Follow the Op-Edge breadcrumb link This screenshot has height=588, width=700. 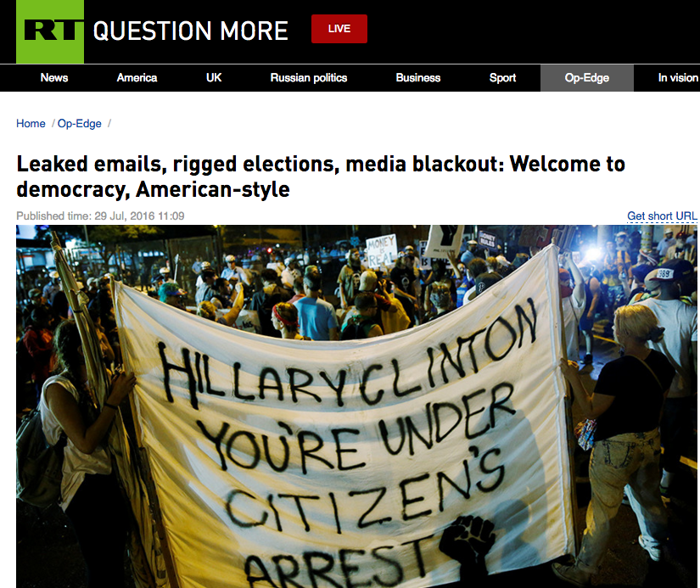[80, 124]
